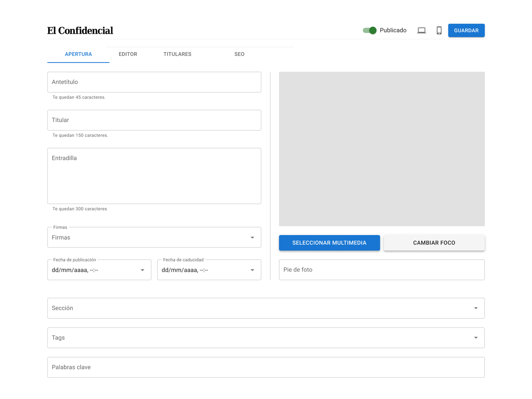Expand the Firmas dropdown arrow
The width and height of the screenshot is (532, 399).
coord(252,238)
